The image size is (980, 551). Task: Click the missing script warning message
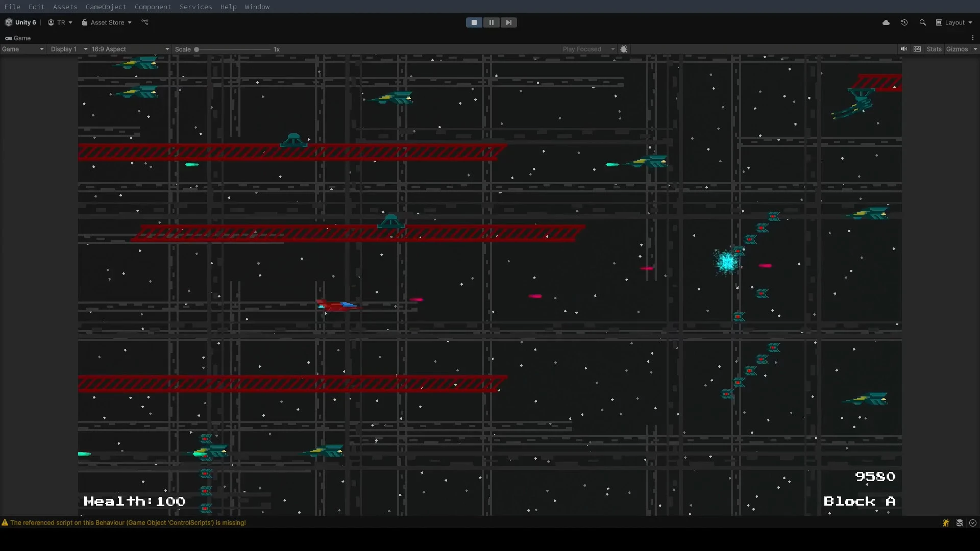pos(128,522)
